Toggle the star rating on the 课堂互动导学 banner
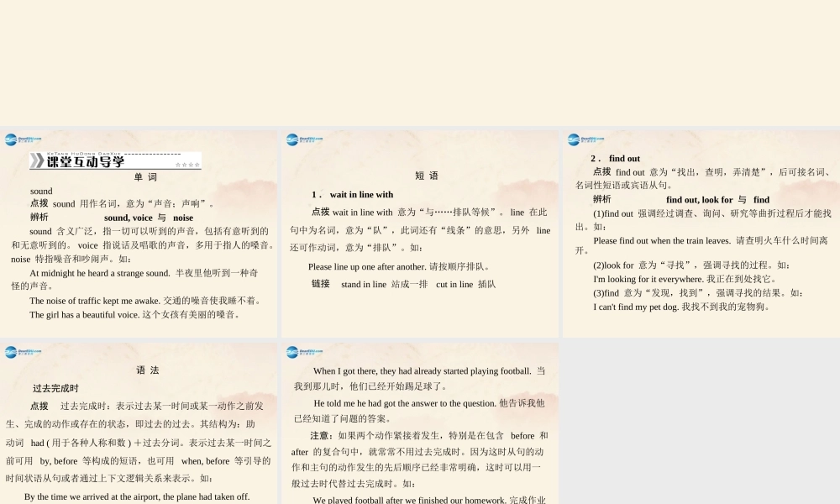The image size is (840, 504). tap(188, 163)
